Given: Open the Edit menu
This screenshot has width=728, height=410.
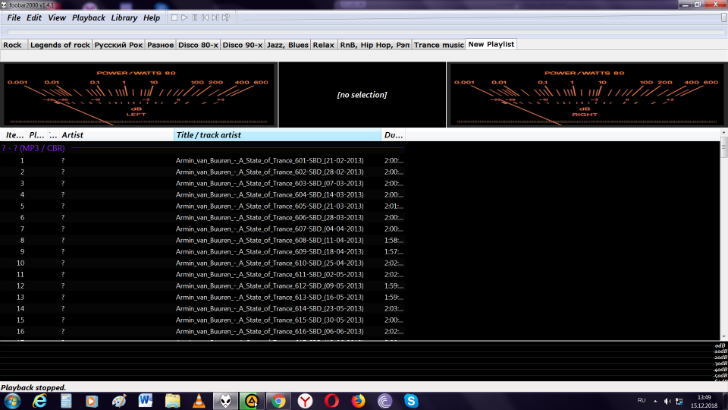Looking at the screenshot, I should pos(34,18).
